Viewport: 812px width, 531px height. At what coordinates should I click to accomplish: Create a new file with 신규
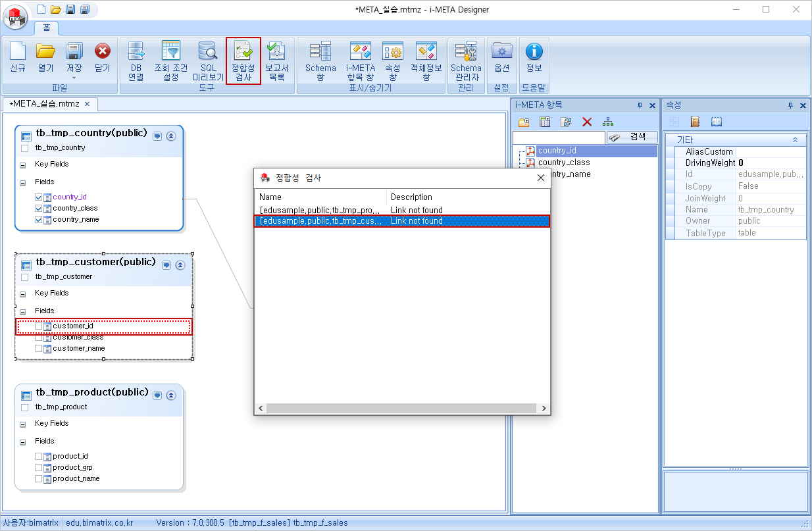point(18,57)
